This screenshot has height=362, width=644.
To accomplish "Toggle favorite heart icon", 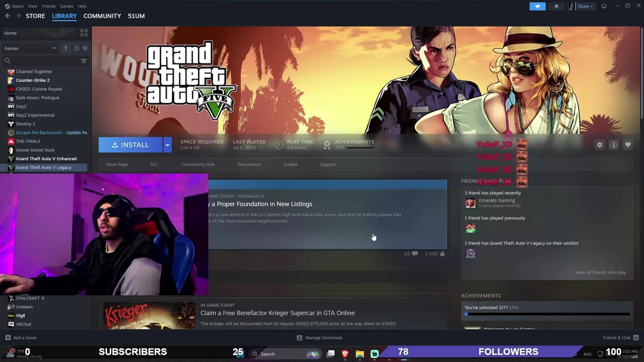I will coord(627,145).
